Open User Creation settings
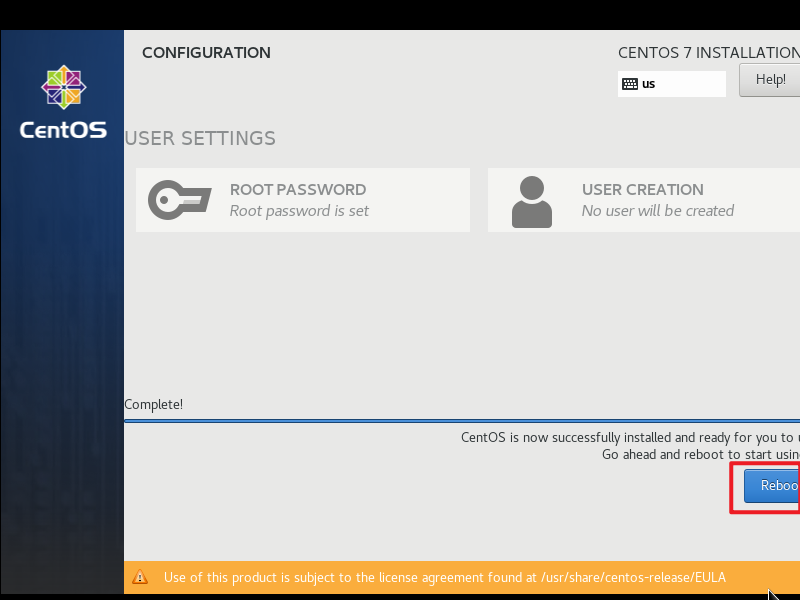This screenshot has width=800, height=600. tap(644, 200)
